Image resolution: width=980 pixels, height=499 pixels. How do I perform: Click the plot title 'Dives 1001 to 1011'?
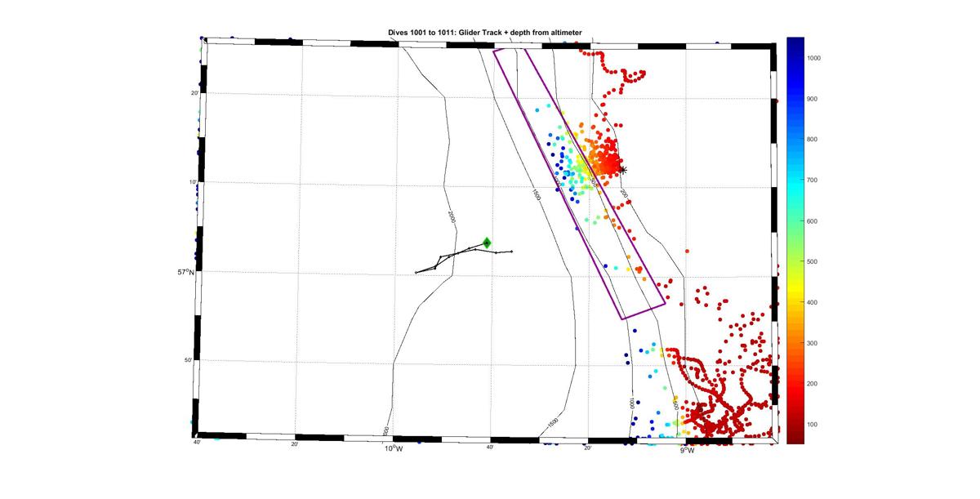(421, 33)
